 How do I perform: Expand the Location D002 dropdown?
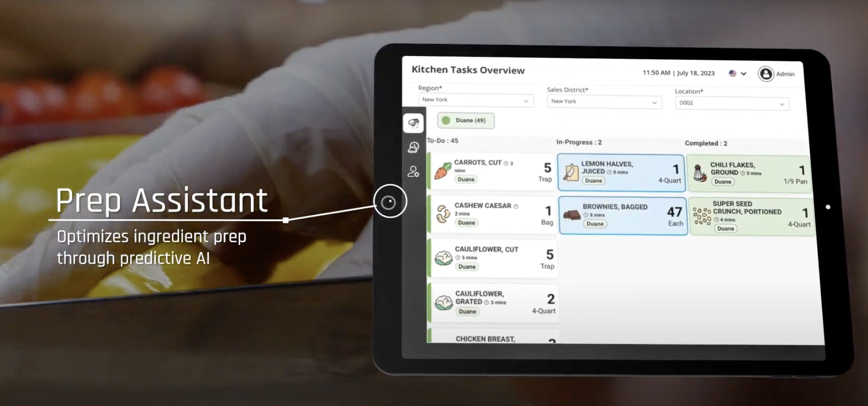731,103
